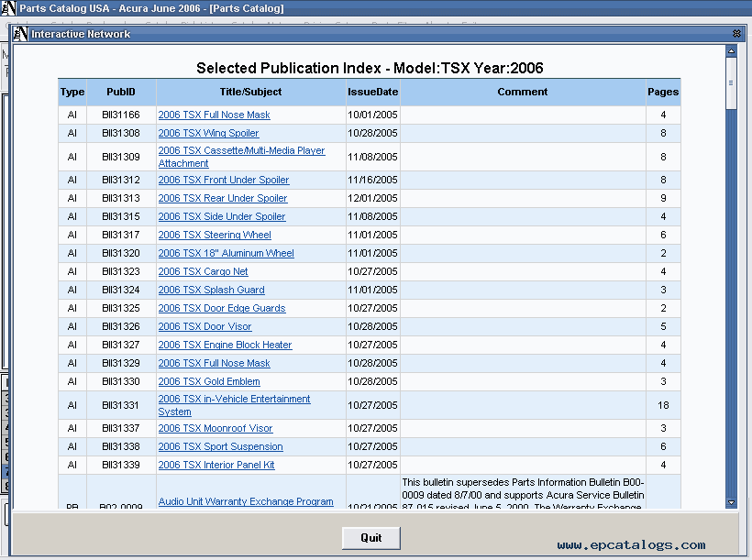Click the scrollbar down arrow
This screenshot has width=752, height=560.
[731, 502]
